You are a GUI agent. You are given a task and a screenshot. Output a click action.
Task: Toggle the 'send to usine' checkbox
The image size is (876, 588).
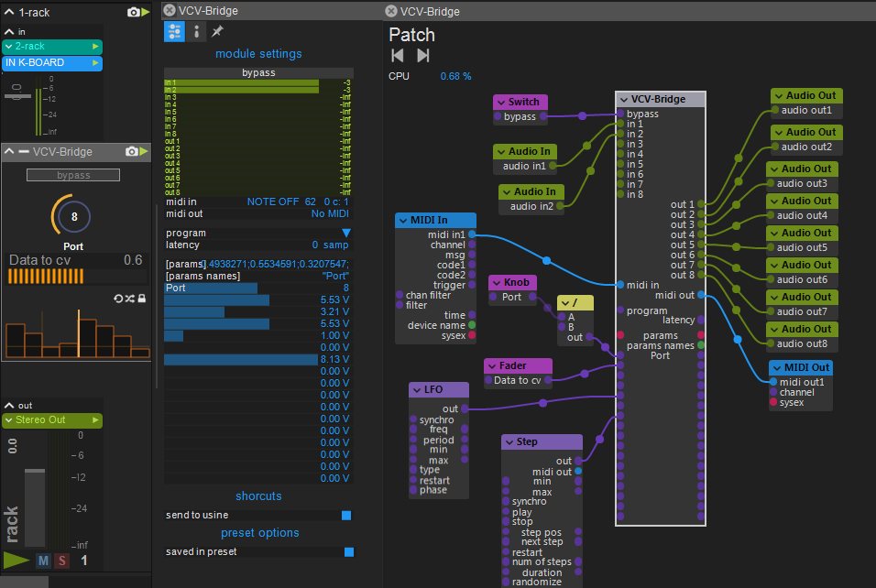346,516
